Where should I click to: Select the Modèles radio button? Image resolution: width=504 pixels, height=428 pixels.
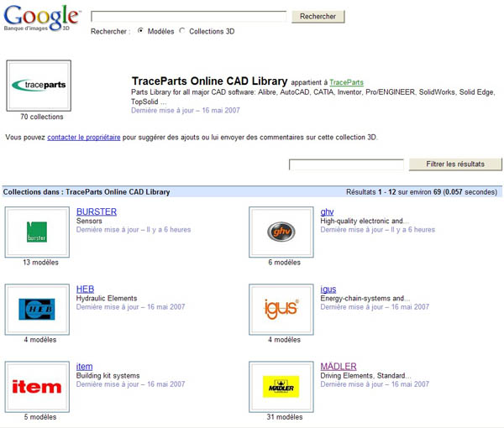(x=140, y=31)
